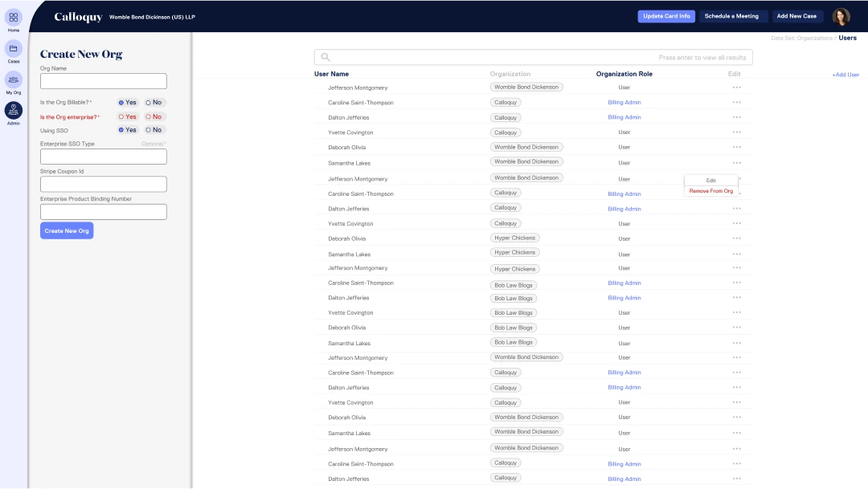
Task: Open ellipsis menu for Yvette Covington Bob Law Blogs row
Action: [x=736, y=312]
